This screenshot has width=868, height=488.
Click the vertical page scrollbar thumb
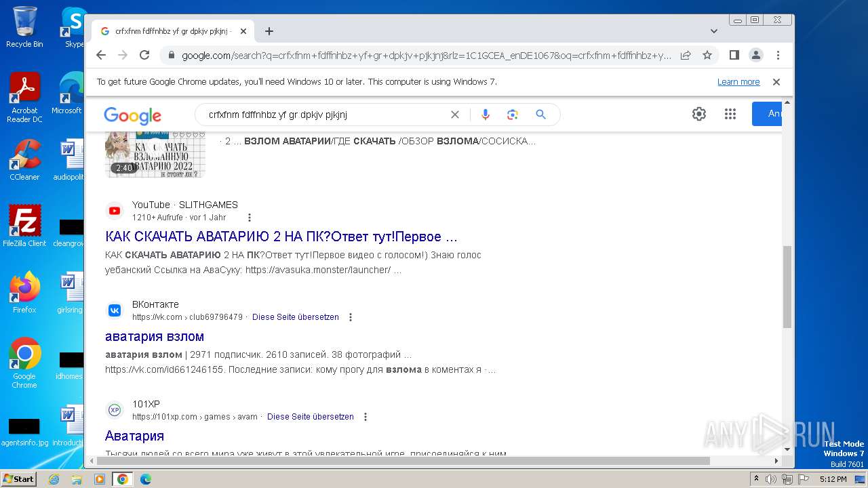(787, 287)
